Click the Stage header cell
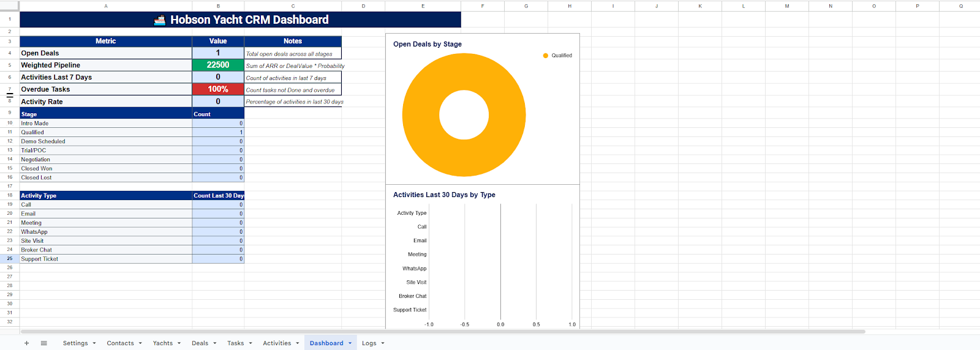Screen dimensions: 980x350 [106, 114]
